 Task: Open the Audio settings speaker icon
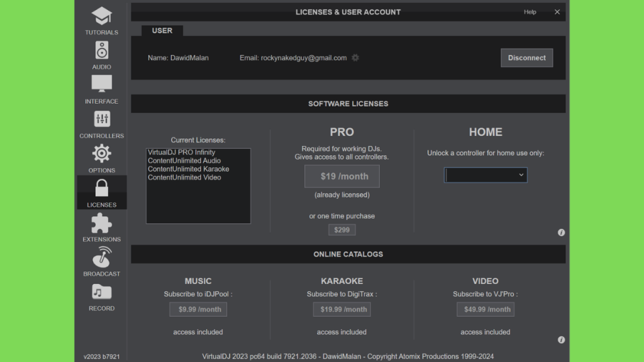tap(101, 50)
